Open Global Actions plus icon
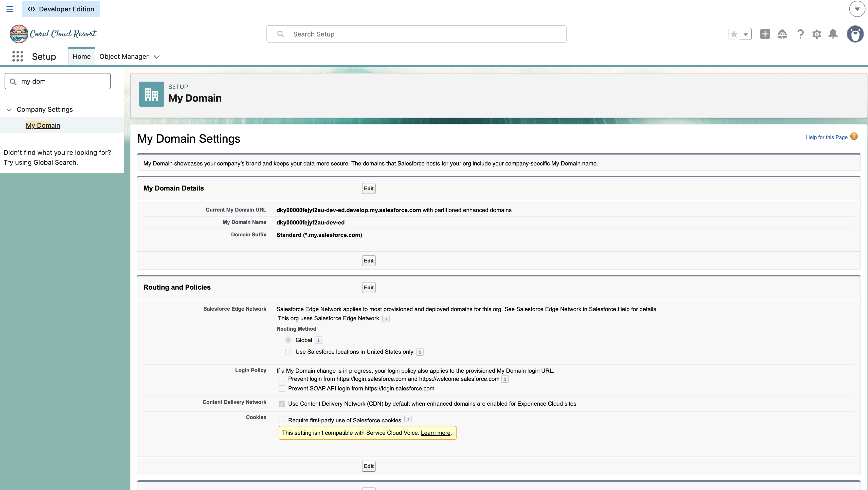 765,34
